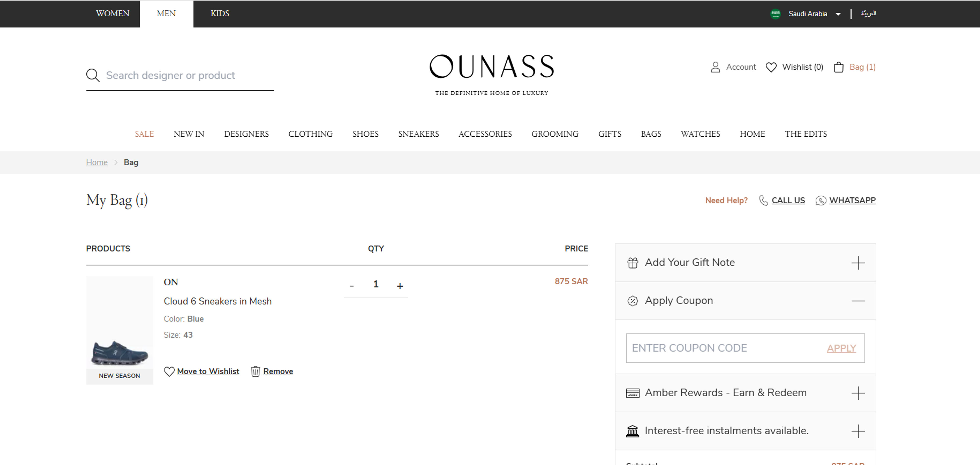Click Cloud 6 Sneakers in Mesh title

tap(217, 301)
